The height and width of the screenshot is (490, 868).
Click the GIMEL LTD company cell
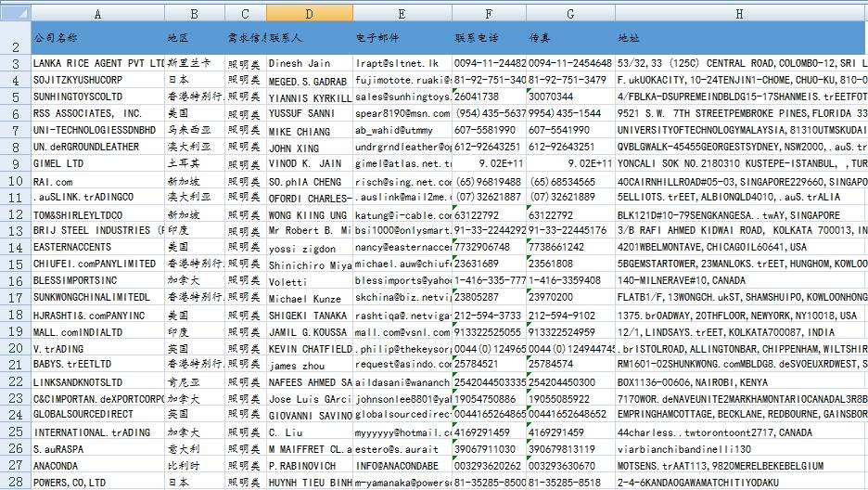97,162
